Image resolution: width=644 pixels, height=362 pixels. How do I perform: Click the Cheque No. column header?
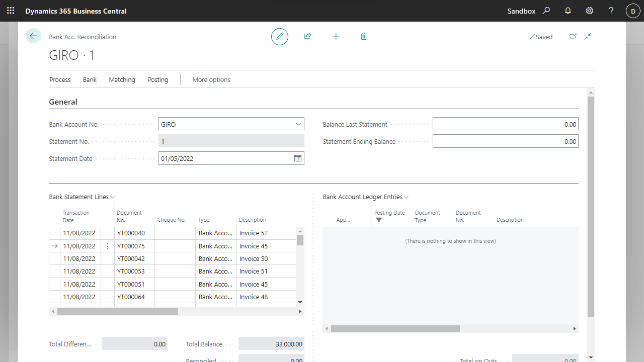(x=172, y=220)
